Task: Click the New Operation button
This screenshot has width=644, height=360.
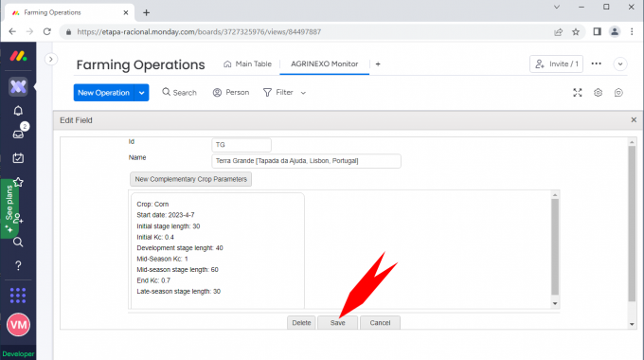Action: [x=104, y=93]
